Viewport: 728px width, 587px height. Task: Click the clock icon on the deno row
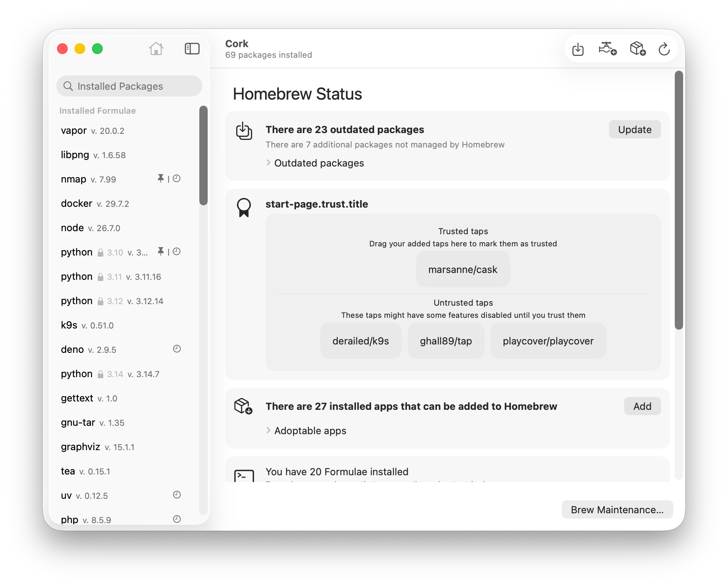click(x=177, y=349)
